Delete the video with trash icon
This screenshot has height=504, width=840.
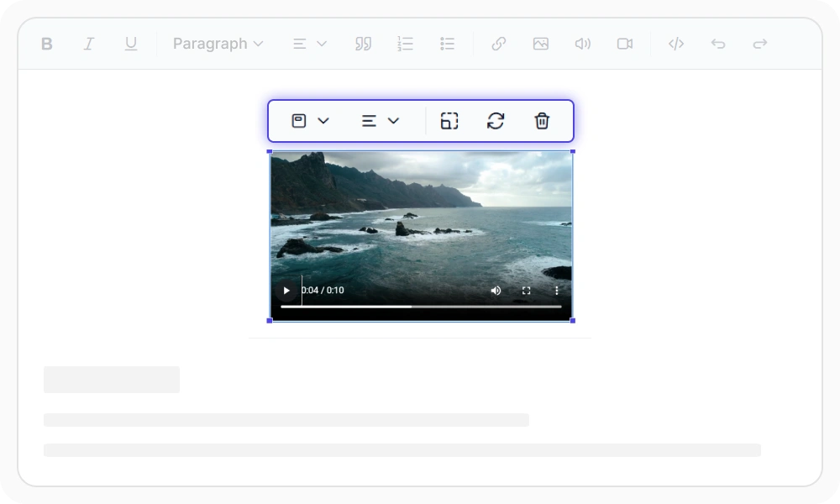coord(542,121)
